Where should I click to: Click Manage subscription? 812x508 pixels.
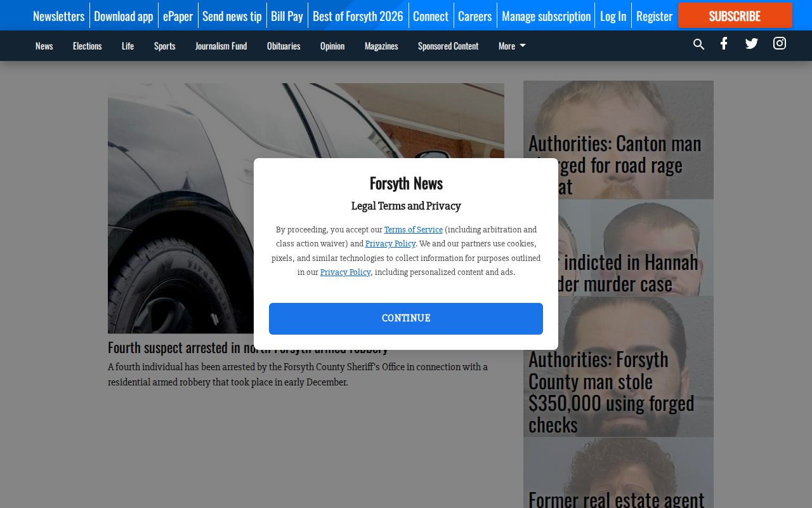point(546,16)
